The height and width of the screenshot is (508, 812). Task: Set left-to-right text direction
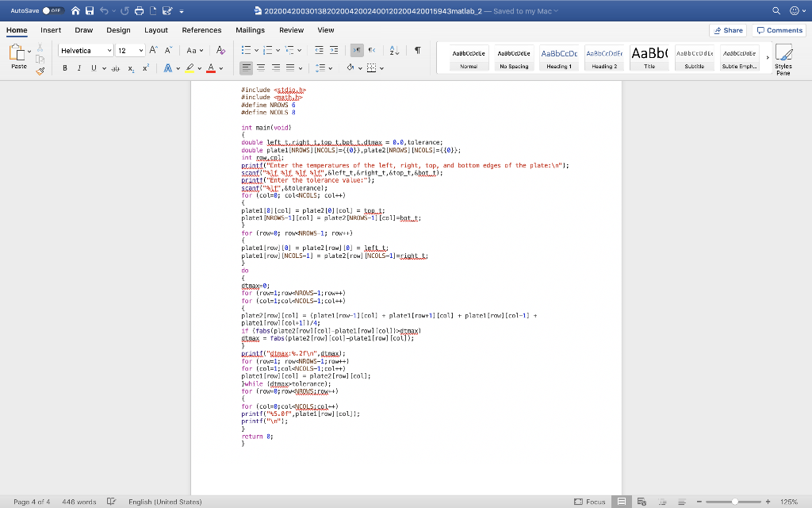click(357, 50)
